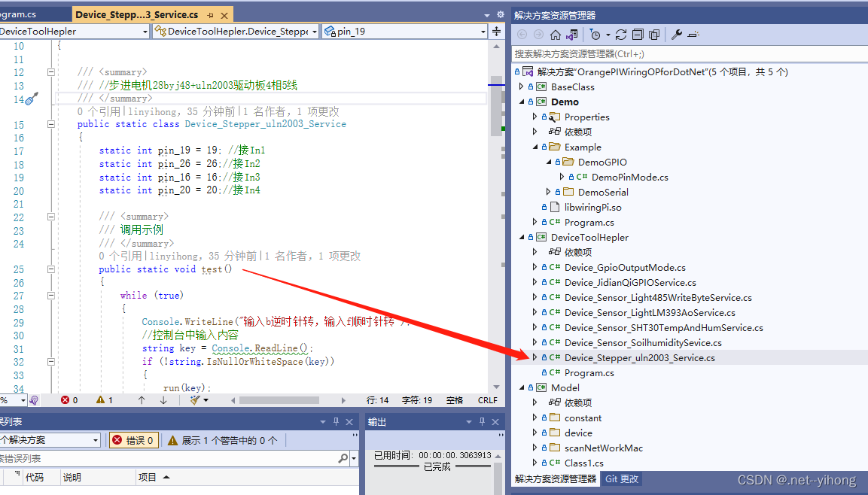868x495 pixels.
Task: Go to next issue with down arrow
Action: pos(163,400)
